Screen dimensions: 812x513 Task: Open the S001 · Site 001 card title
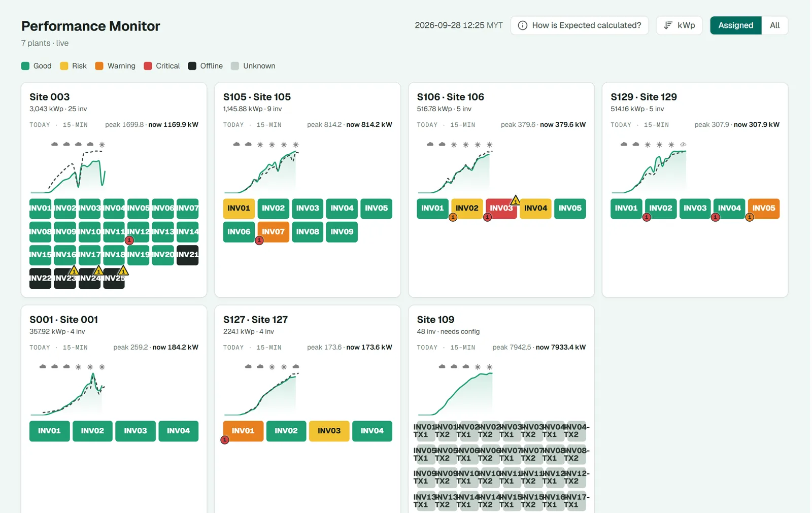coord(63,320)
